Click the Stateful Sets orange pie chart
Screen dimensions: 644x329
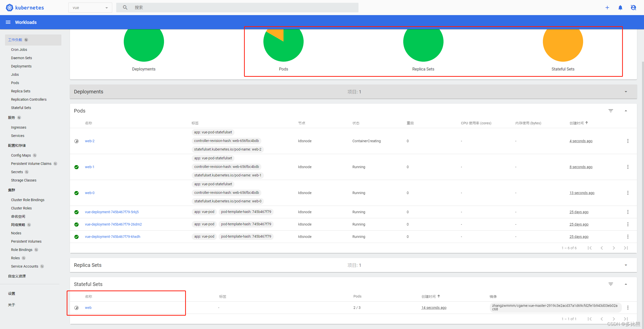(563, 45)
